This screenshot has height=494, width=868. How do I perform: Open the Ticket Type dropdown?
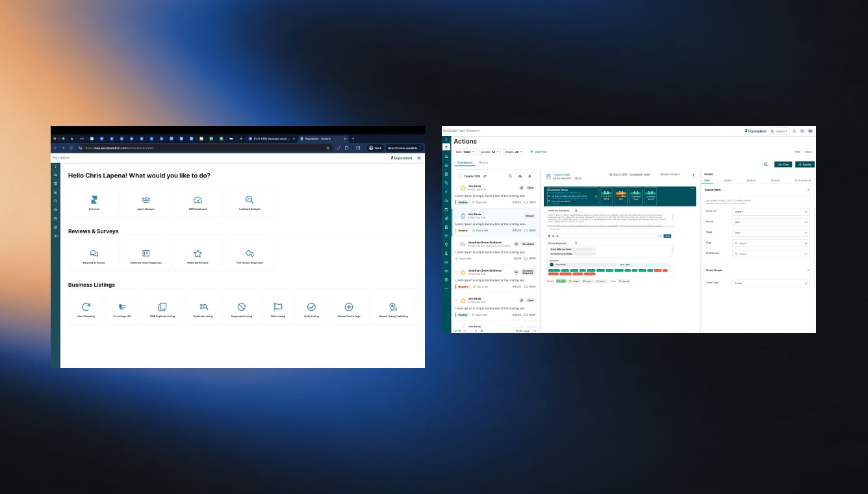coord(771,283)
